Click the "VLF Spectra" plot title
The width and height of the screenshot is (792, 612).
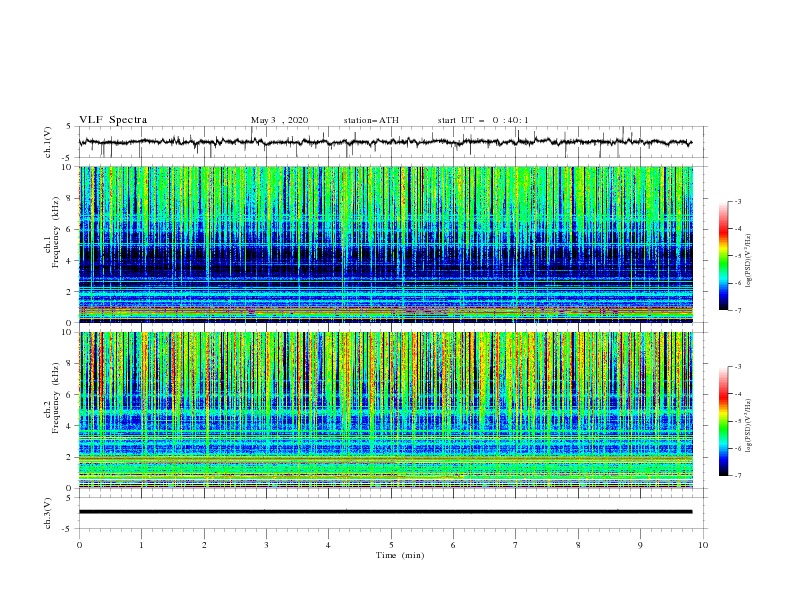113,120
